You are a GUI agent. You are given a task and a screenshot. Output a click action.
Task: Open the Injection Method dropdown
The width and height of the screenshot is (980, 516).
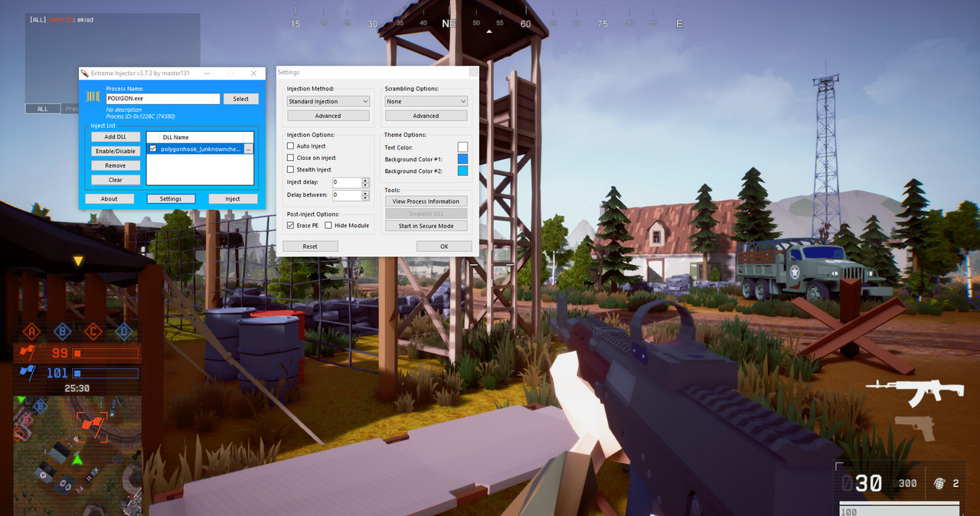(x=328, y=101)
